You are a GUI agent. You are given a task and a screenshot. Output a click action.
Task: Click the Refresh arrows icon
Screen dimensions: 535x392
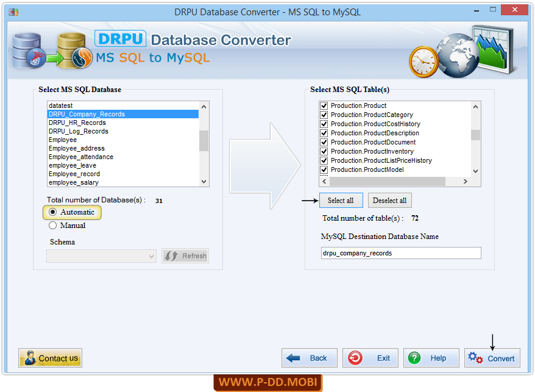click(x=171, y=256)
